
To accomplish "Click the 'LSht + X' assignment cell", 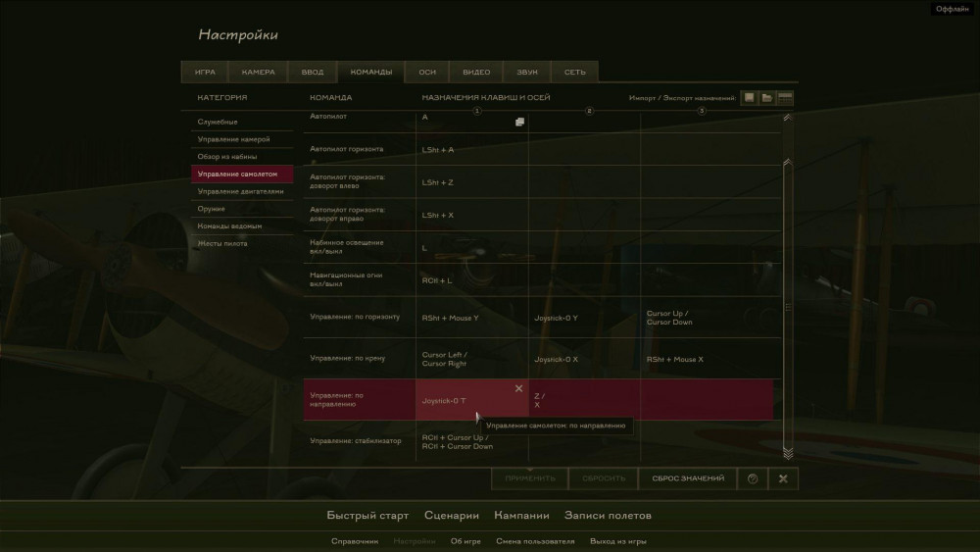I will [x=472, y=215].
